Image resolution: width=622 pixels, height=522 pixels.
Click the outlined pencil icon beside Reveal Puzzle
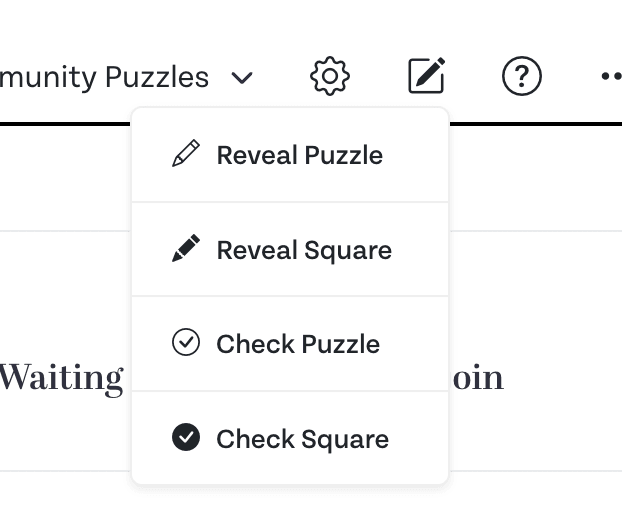186,153
